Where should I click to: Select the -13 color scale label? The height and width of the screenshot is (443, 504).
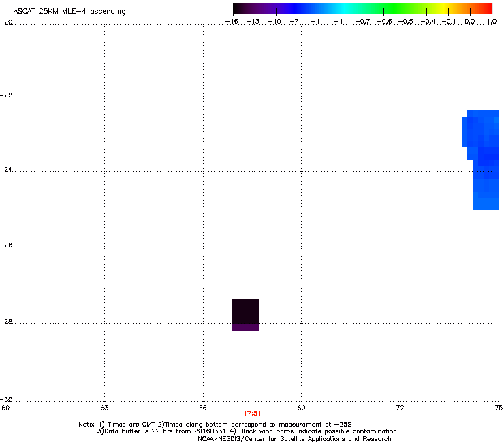click(253, 22)
